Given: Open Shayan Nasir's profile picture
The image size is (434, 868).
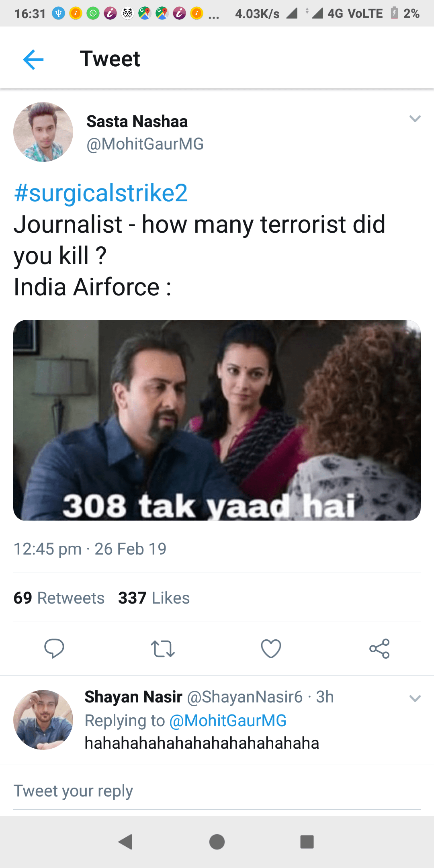Looking at the screenshot, I should click(x=43, y=720).
